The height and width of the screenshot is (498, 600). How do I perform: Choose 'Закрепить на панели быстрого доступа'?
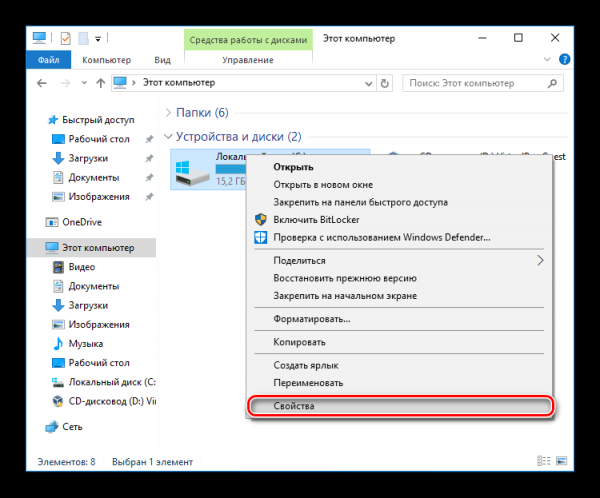pyautogui.click(x=399, y=202)
